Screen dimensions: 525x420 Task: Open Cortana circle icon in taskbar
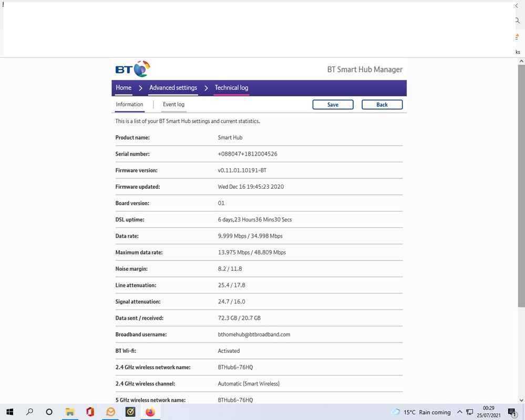click(x=49, y=412)
